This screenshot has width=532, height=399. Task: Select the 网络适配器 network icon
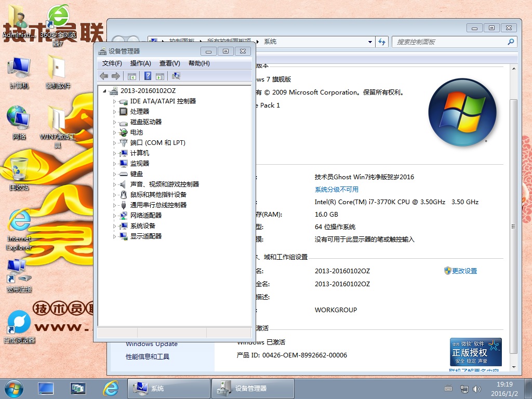point(124,216)
